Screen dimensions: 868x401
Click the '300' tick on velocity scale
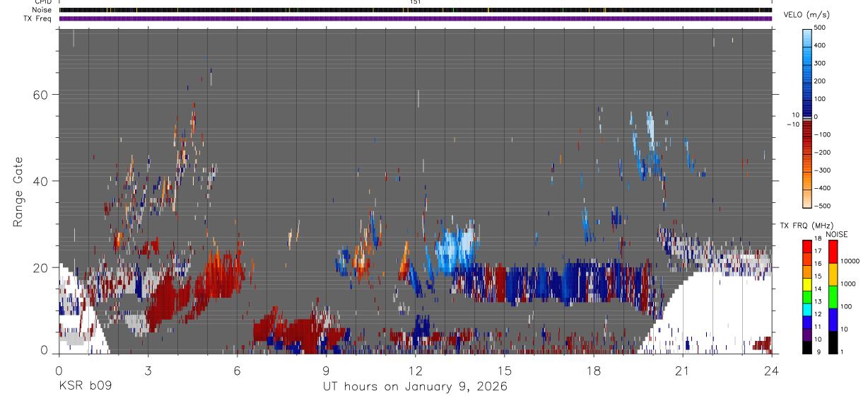(821, 63)
